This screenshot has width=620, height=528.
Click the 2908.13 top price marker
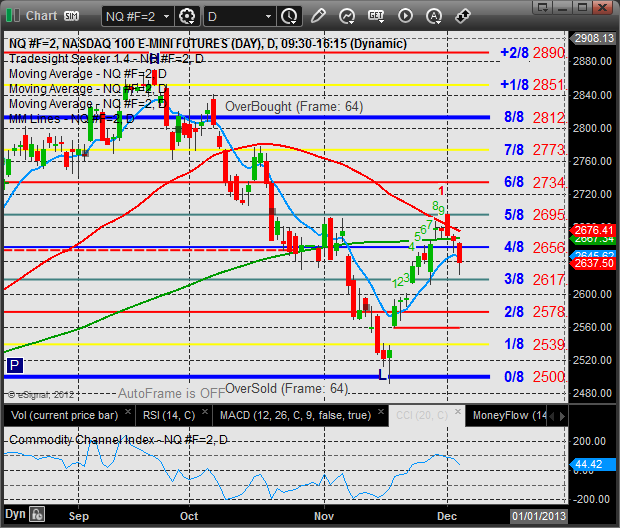click(592, 38)
